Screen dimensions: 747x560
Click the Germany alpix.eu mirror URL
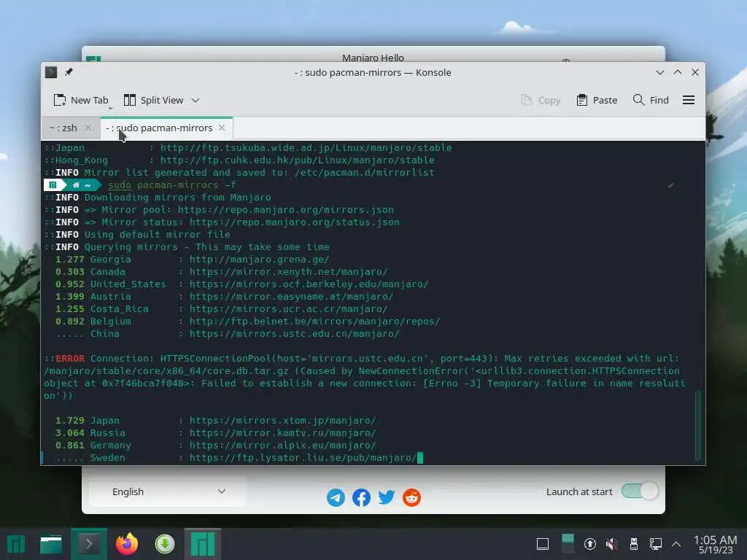pos(282,446)
